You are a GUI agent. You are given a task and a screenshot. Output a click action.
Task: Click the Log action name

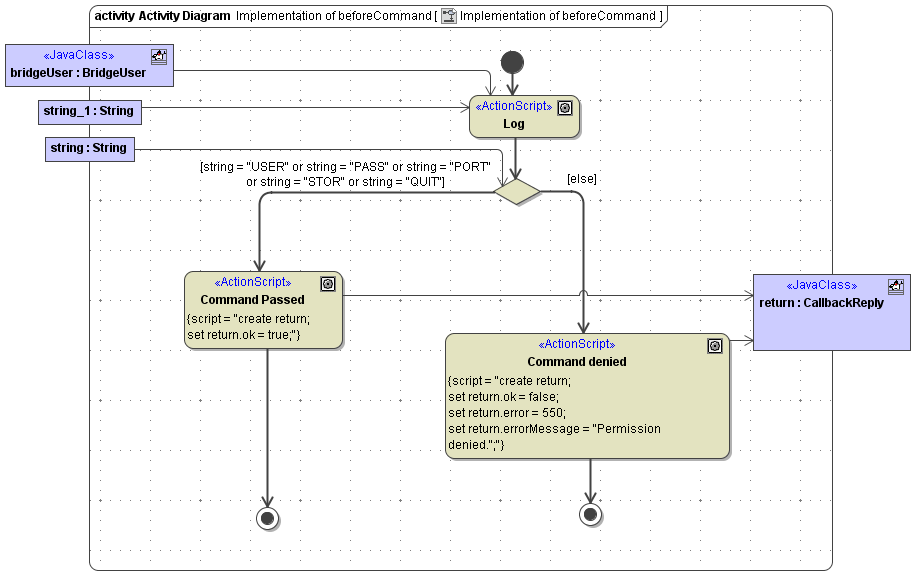[x=514, y=124]
